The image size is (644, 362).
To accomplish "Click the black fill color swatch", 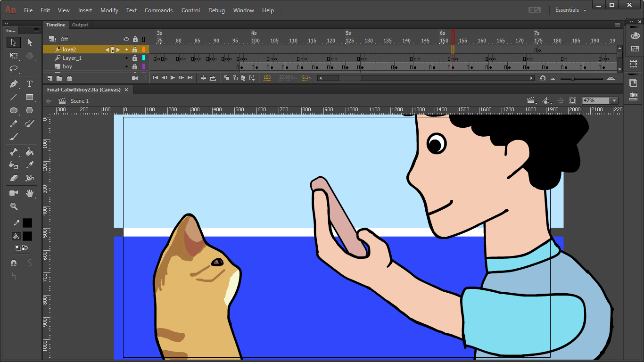I will coord(27,236).
